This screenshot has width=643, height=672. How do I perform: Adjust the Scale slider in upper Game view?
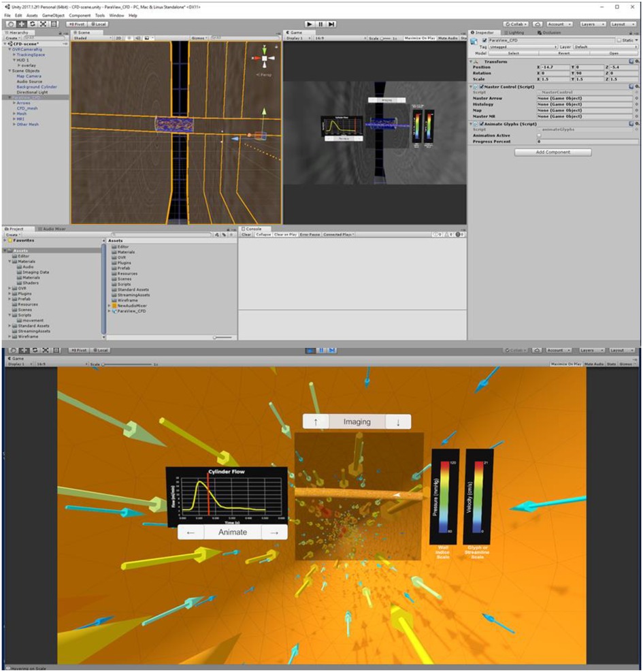click(386, 38)
